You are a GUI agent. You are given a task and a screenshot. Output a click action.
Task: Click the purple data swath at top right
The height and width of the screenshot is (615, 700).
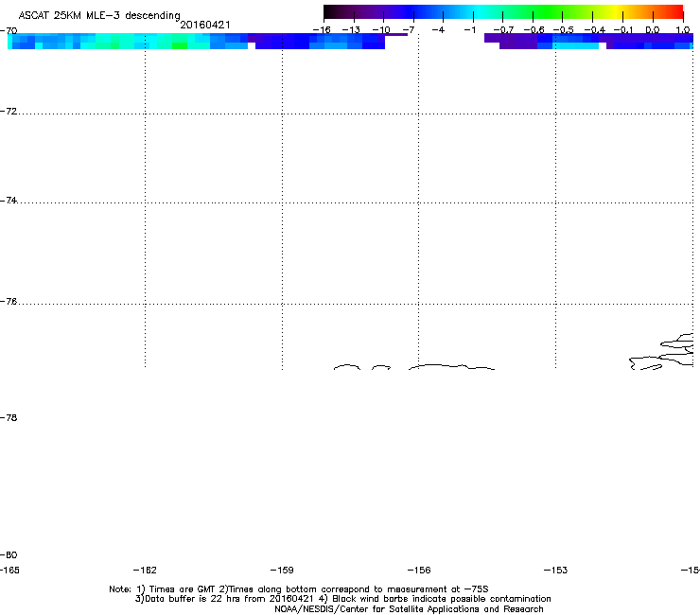point(588,41)
